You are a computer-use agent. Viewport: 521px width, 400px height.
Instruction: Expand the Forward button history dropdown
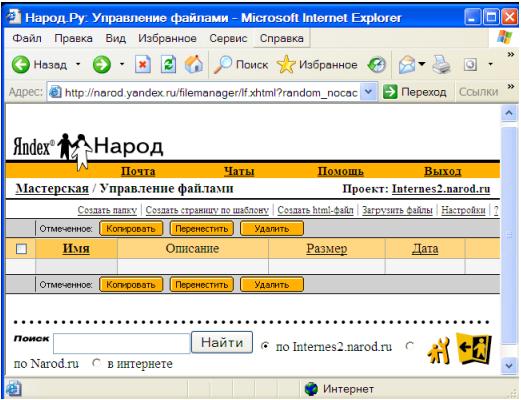[122, 64]
